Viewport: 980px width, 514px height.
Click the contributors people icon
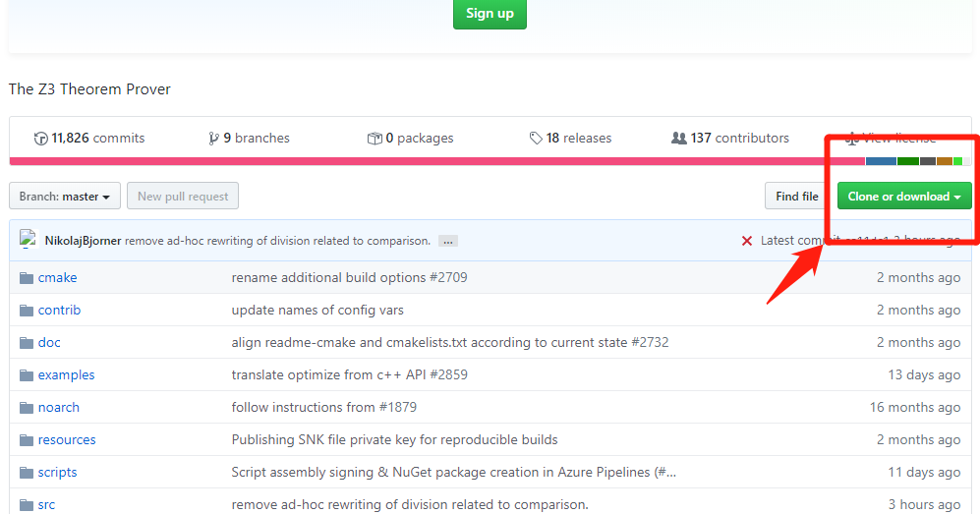point(679,138)
